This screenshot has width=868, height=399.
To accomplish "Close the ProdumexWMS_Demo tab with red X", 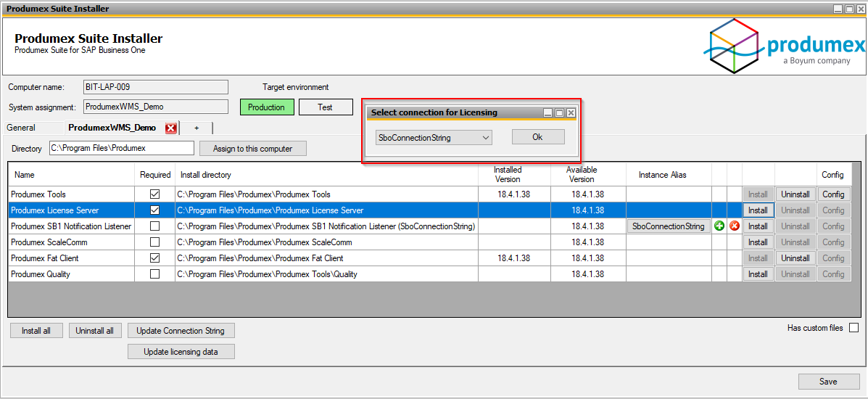I will (x=171, y=128).
